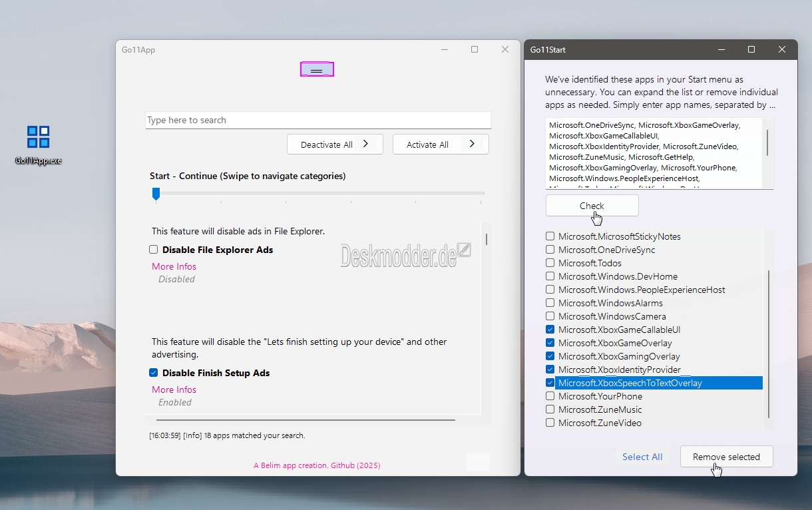The width and height of the screenshot is (812, 510).
Task: Check Microsoft.YourPhone
Action: coord(550,396)
